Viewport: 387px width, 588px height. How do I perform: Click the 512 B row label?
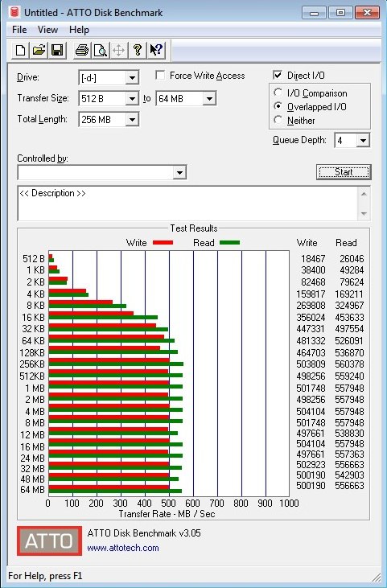33,259
